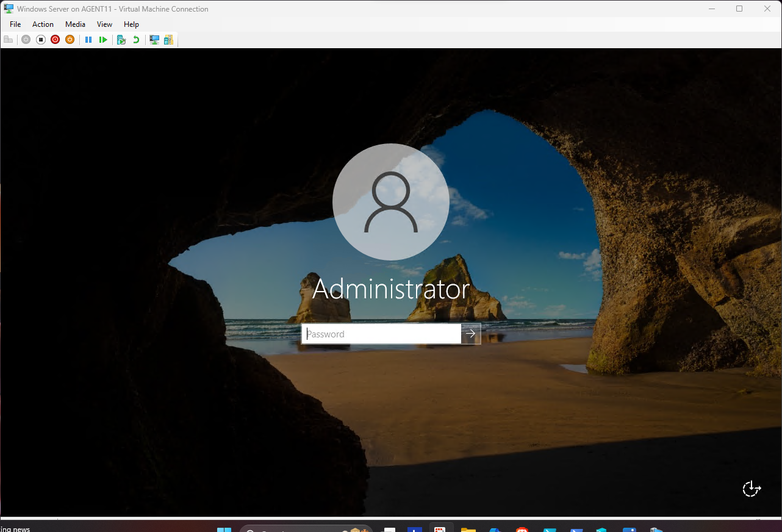Create a checkpoint using toolbar icon
This screenshot has height=532, width=782.
[x=121, y=40]
